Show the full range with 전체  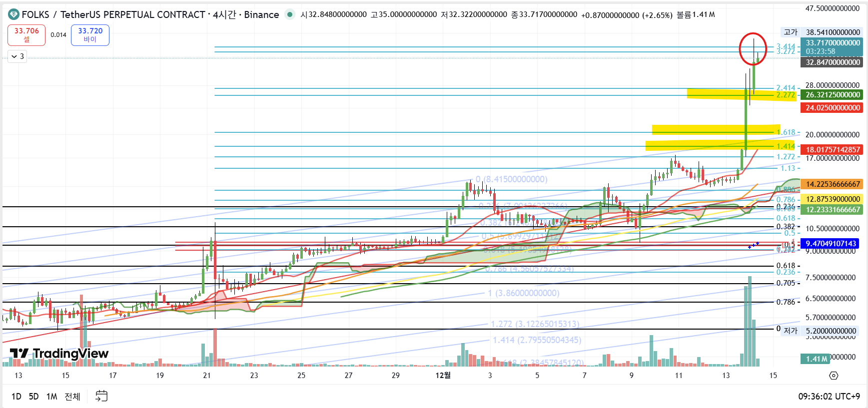click(x=72, y=397)
